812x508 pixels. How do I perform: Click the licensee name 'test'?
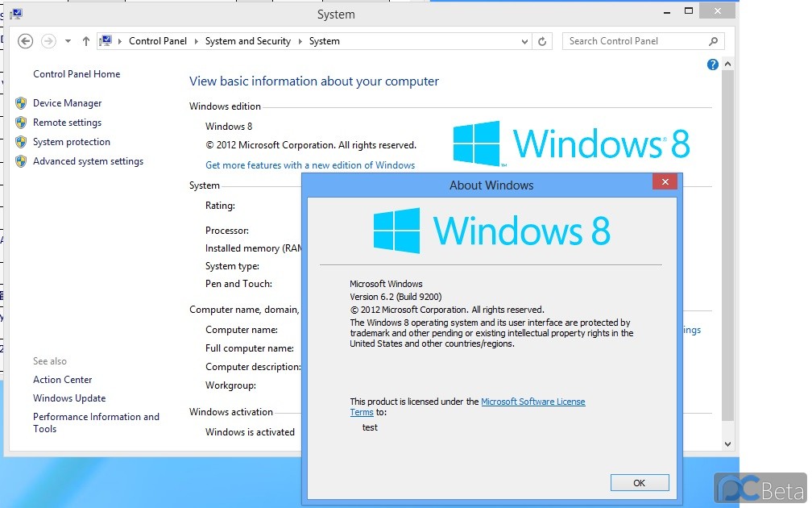[370, 427]
